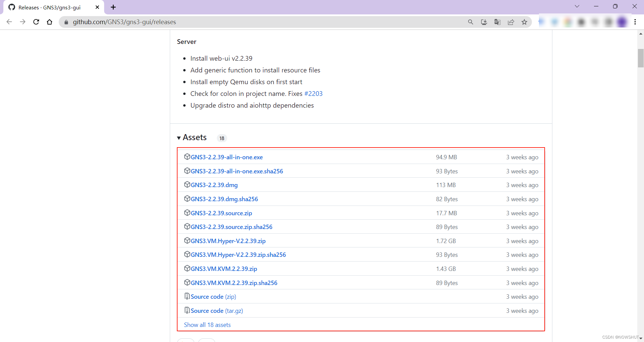Open GNS3.VM.Hyper-V.2.2.39.zip.sha256 link

[x=238, y=255]
